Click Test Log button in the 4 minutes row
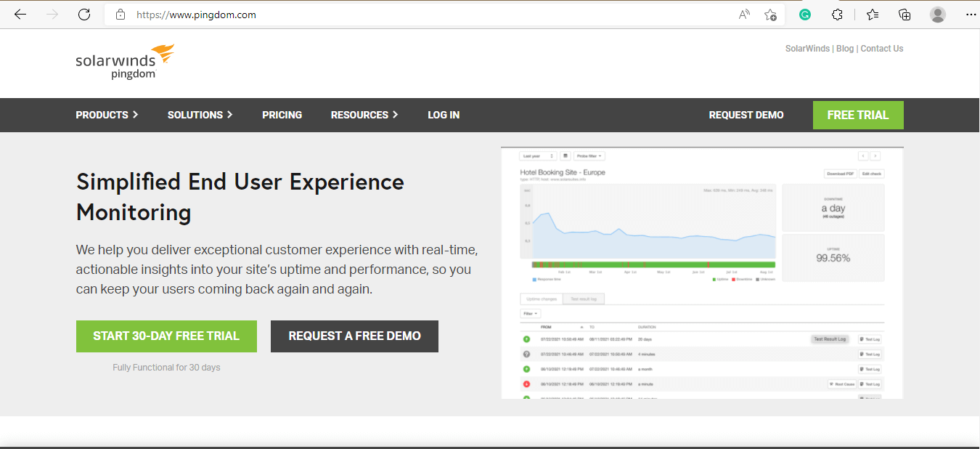This screenshot has height=449, width=980. [x=870, y=354]
